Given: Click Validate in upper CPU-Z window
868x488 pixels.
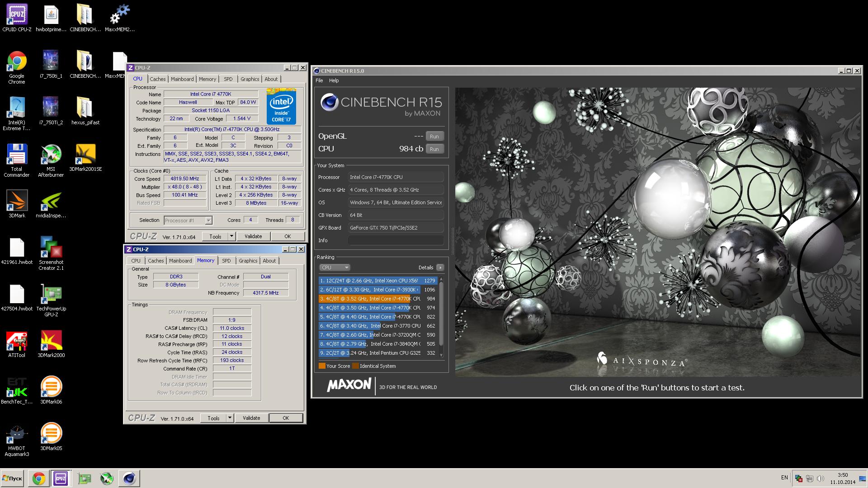Looking at the screenshot, I should coord(253,236).
